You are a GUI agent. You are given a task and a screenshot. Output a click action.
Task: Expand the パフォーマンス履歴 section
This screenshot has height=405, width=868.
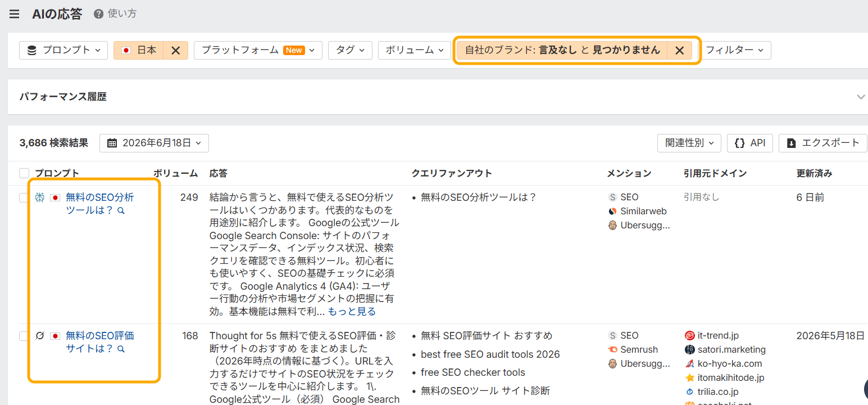[x=861, y=97]
